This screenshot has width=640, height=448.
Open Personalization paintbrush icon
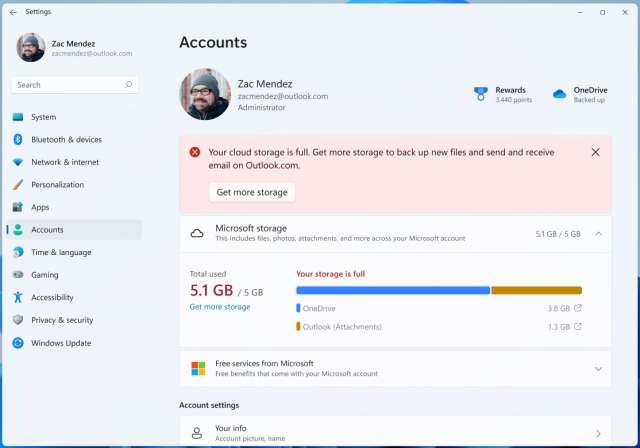18,184
